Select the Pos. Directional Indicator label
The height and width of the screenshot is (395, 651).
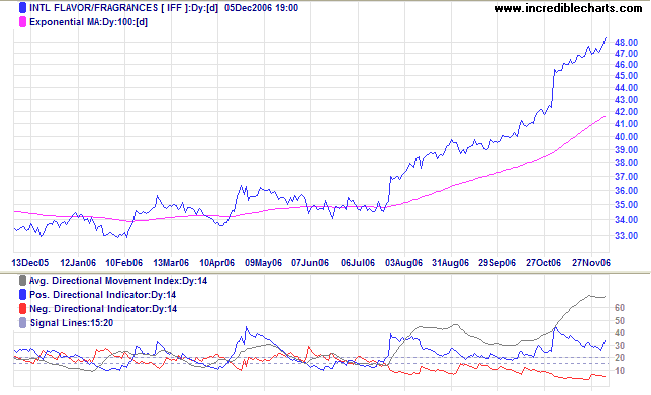pyautogui.click(x=103, y=295)
